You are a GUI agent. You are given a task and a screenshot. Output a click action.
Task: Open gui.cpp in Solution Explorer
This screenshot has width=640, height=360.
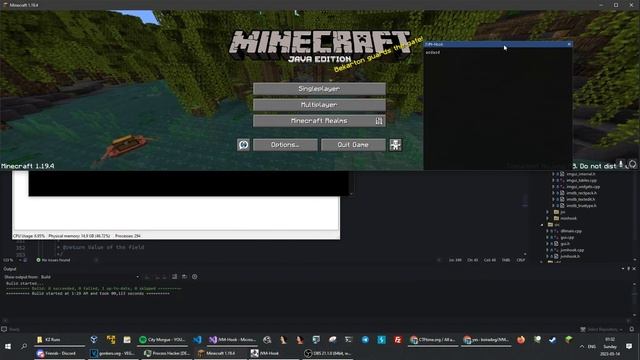tap(567, 238)
